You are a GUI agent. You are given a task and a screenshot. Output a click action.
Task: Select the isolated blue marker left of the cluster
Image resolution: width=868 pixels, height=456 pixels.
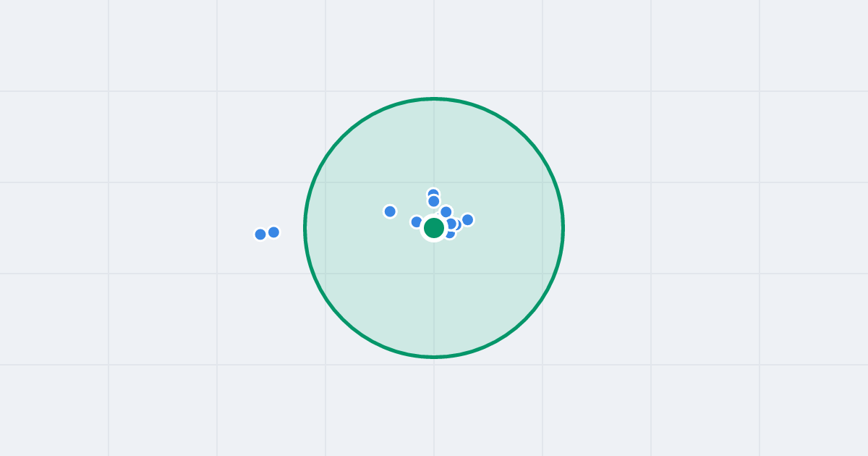[x=390, y=211]
